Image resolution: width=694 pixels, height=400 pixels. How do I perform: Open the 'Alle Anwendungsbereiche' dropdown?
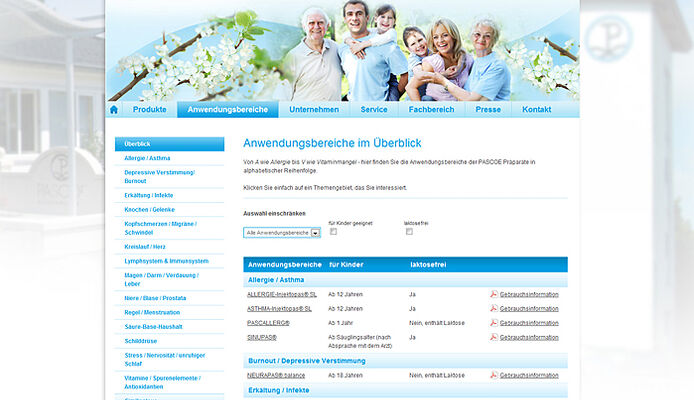click(x=282, y=232)
